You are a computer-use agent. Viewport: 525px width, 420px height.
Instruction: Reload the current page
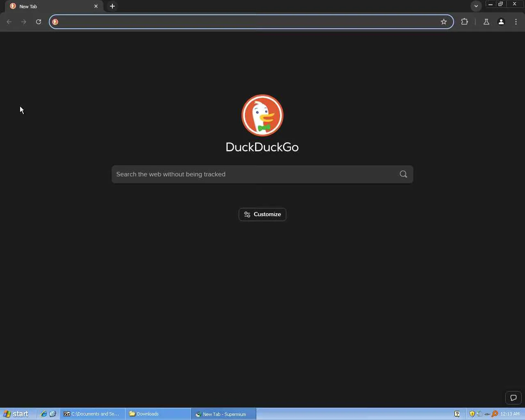coord(39,22)
